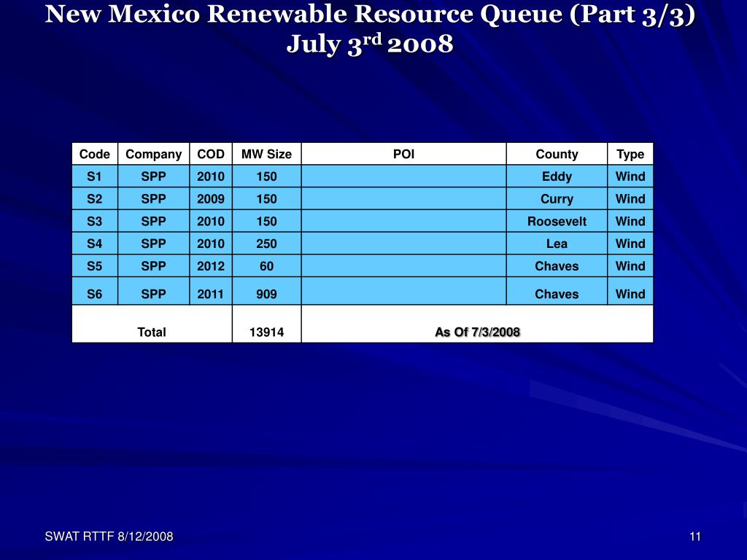Viewport: 747px width, 560px height.
Task: Click the 2009 COD cell in S2 row
Action: pos(211,198)
